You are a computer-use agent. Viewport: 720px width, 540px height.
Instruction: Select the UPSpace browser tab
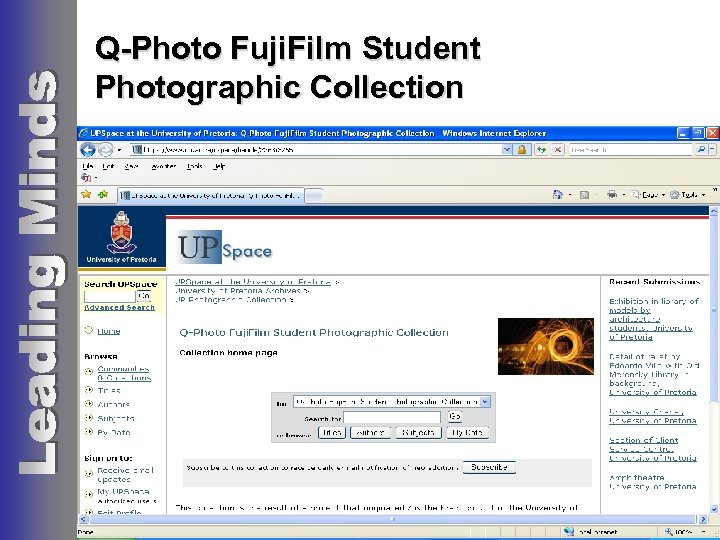click(x=210, y=196)
